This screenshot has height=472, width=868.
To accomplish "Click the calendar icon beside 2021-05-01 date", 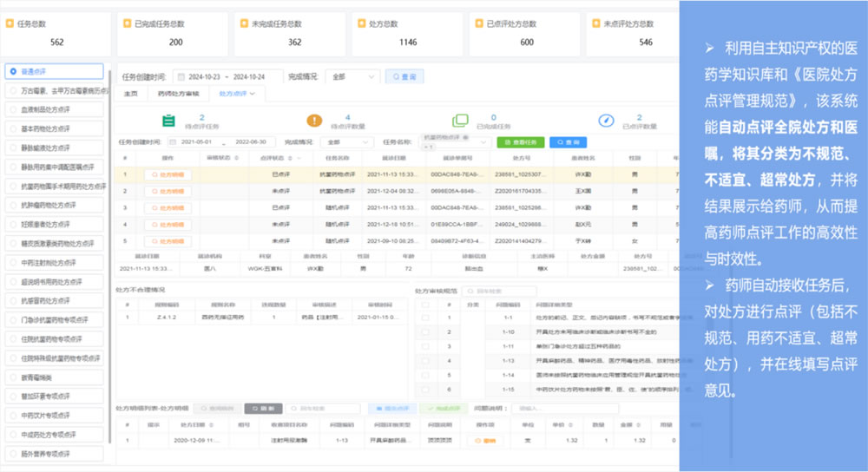I will coord(173,142).
